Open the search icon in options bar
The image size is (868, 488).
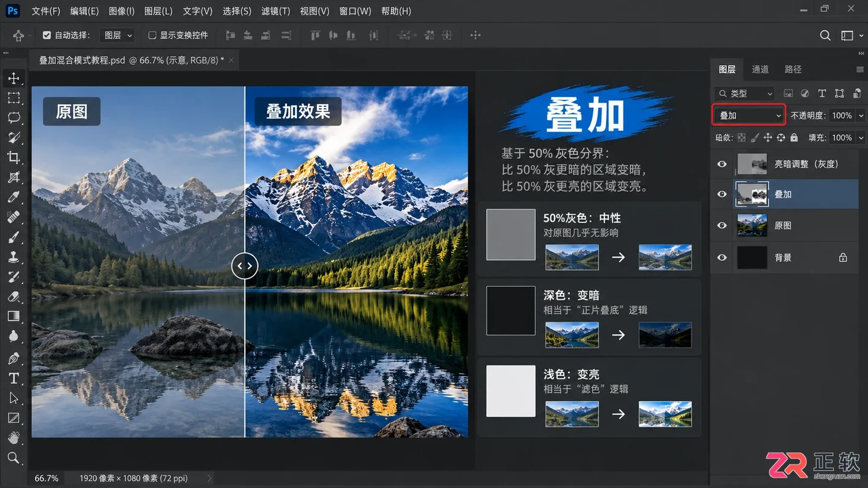coord(825,36)
